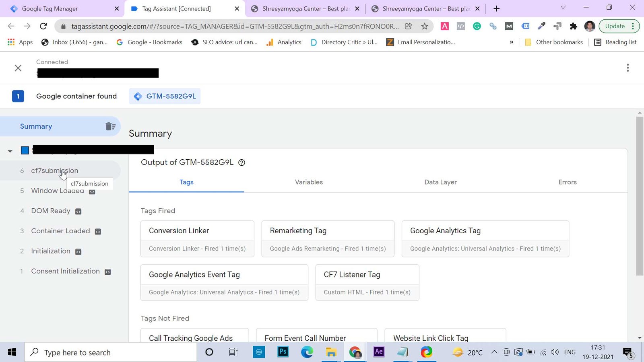Image resolution: width=644 pixels, height=362 pixels.
Task: Collapse the page events tree arrow
Action: tap(10, 151)
